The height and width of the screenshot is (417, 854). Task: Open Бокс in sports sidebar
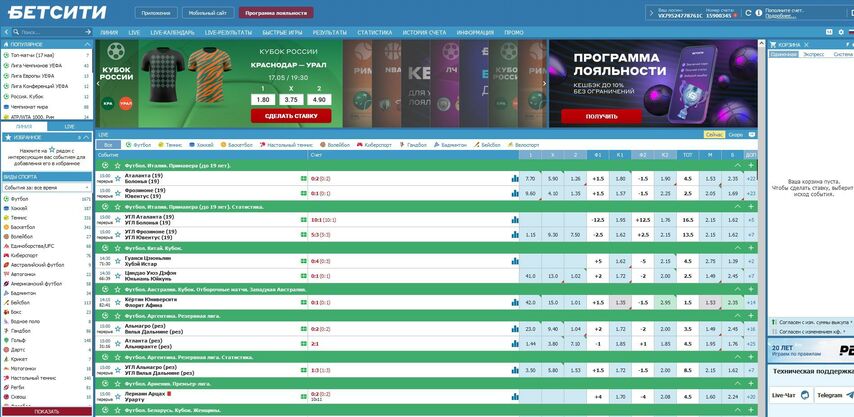(16, 312)
